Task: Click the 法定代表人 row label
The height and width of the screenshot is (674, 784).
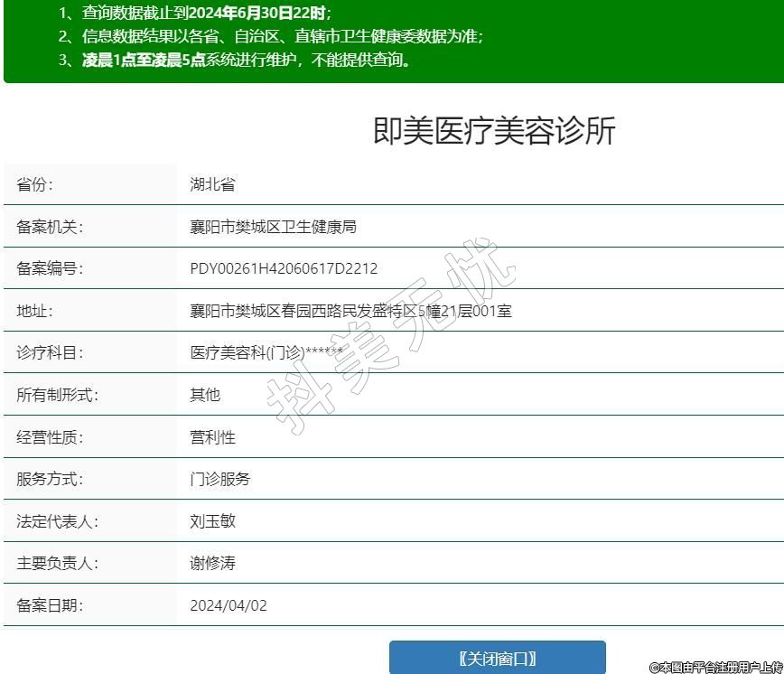Action: point(57,521)
